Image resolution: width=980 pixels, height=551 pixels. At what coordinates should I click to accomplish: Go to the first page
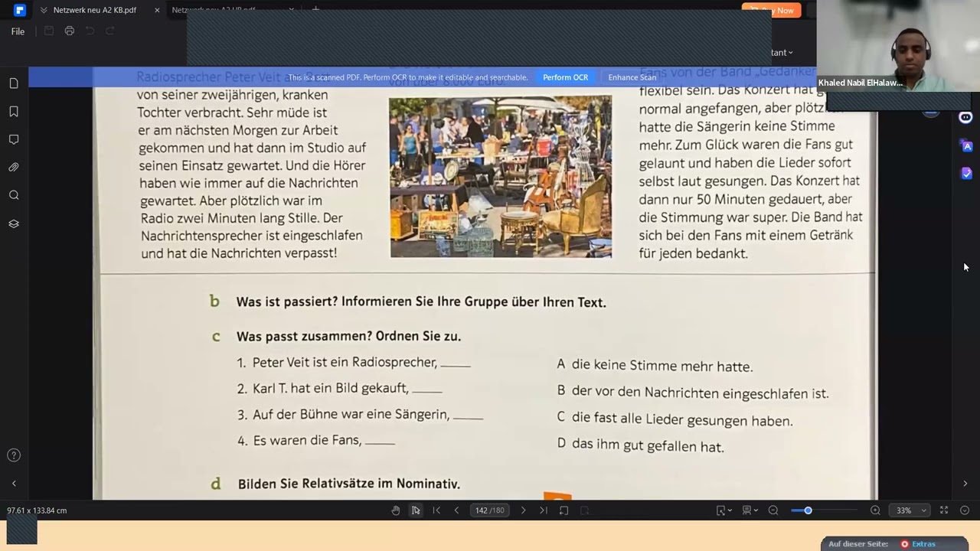point(436,510)
